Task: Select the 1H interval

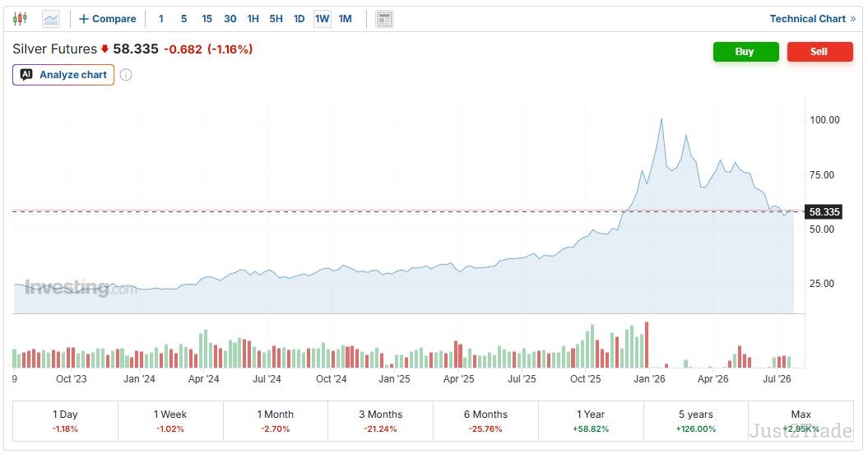Action: (x=253, y=19)
